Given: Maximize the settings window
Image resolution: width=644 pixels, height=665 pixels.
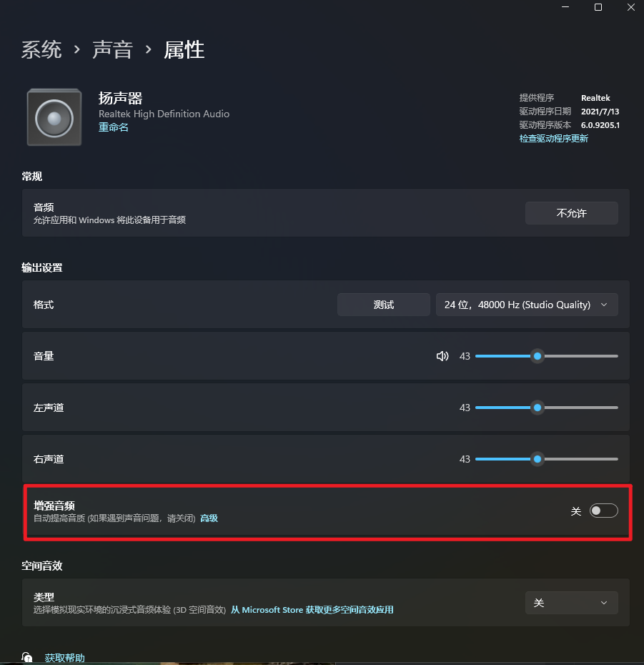Looking at the screenshot, I should [x=598, y=7].
